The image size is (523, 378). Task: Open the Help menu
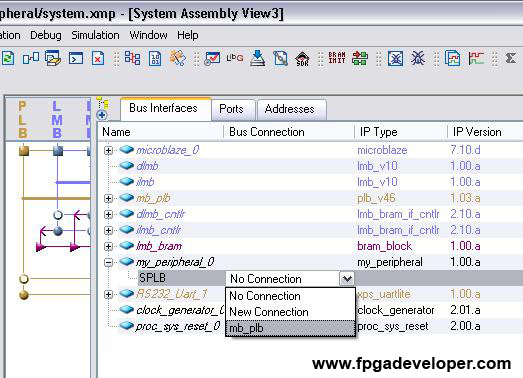(x=188, y=35)
